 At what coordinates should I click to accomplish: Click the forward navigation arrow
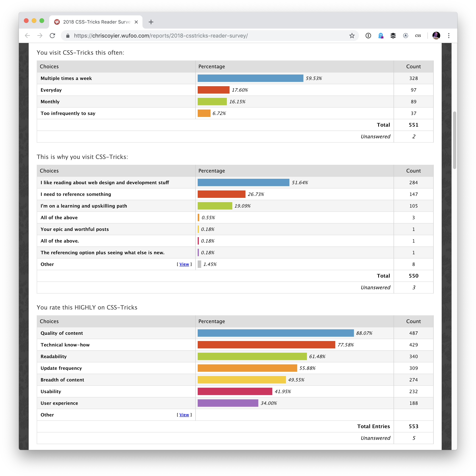click(x=40, y=36)
